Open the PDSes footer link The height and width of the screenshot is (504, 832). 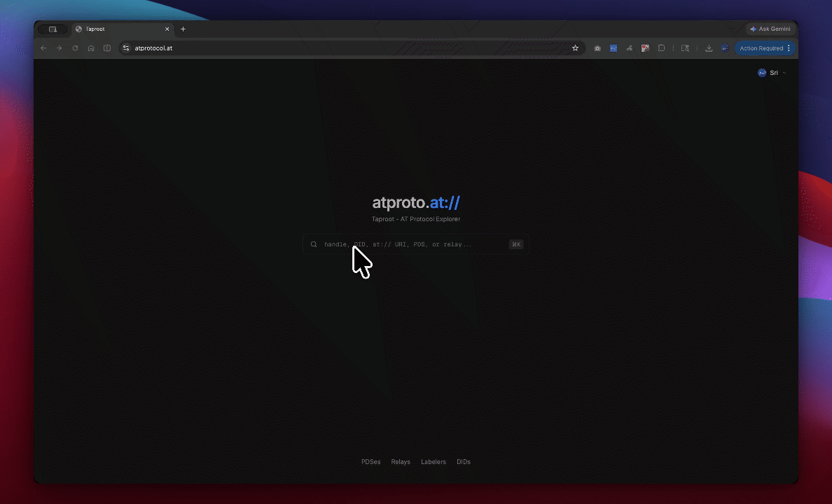click(x=370, y=462)
